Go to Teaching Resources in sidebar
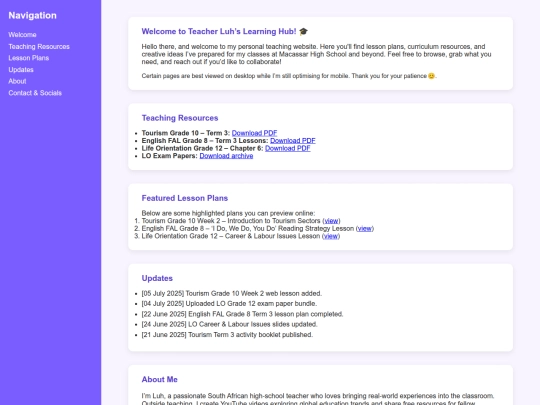Viewport: 540px width, 405px height. click(x=39, y=46)
